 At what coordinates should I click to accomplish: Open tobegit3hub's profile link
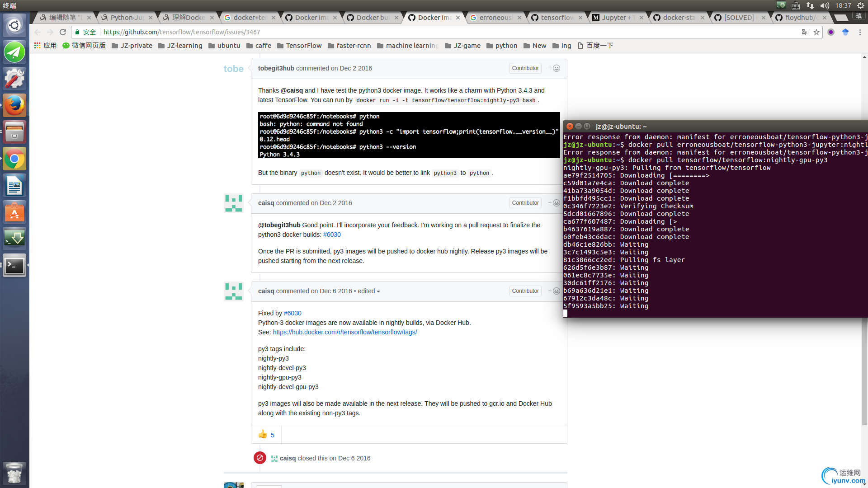click(276, 68)
